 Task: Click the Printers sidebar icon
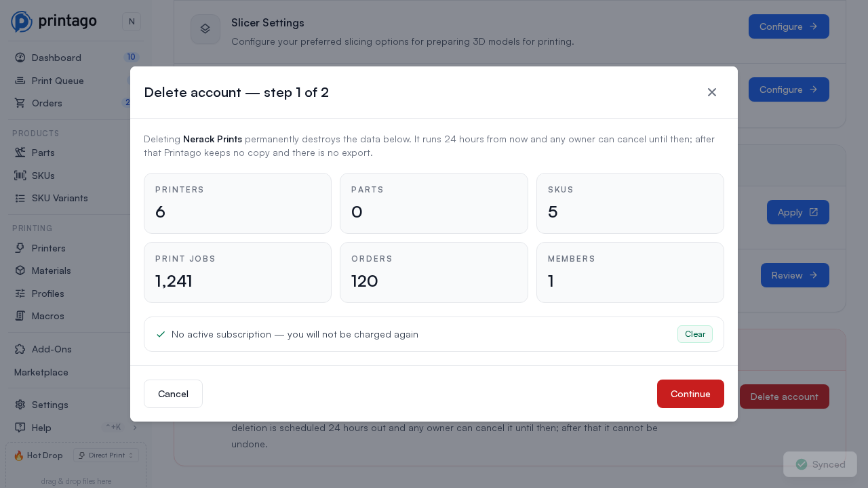click(20, 248)
